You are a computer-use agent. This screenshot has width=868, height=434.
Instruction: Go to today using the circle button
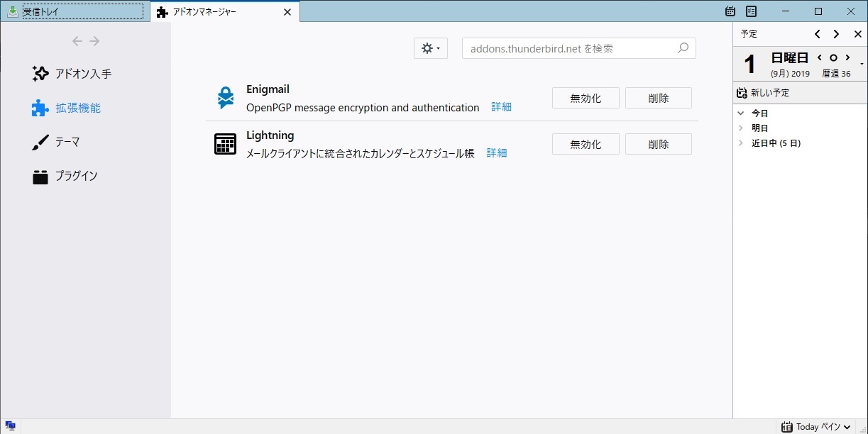833,58
